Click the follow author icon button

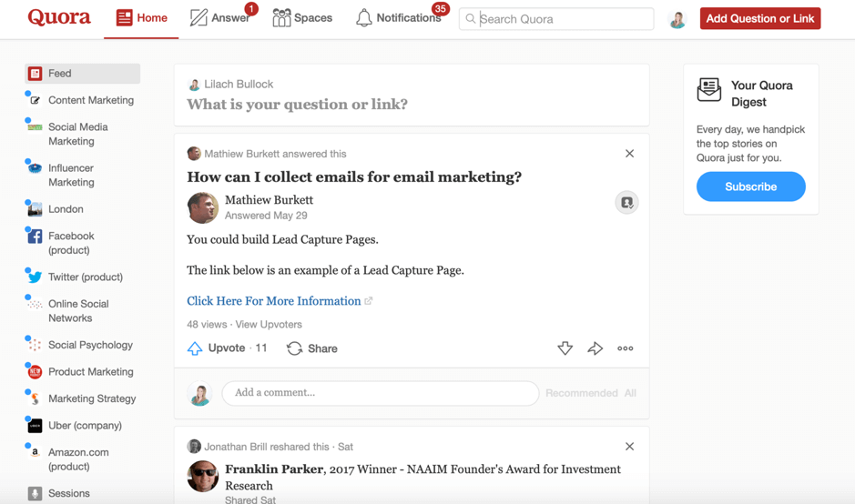626,203
